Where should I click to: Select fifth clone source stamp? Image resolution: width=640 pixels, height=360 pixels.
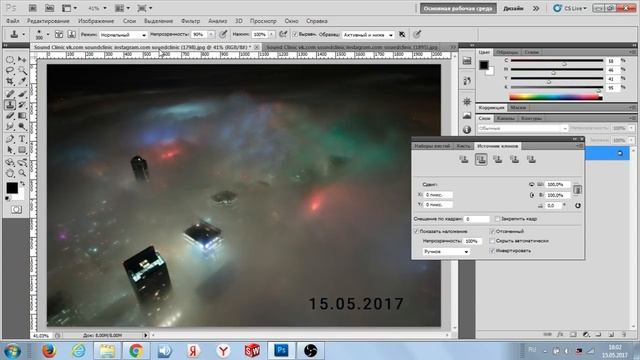click(531, 159)
